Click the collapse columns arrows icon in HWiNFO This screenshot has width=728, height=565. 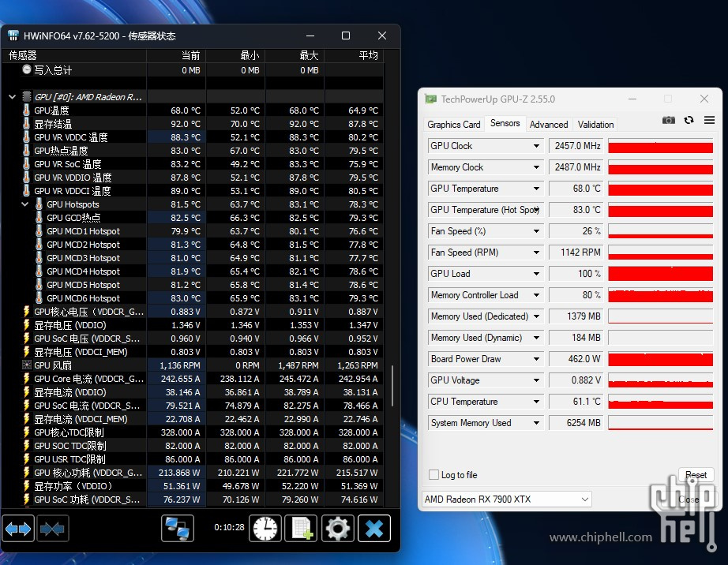point(52,529)
